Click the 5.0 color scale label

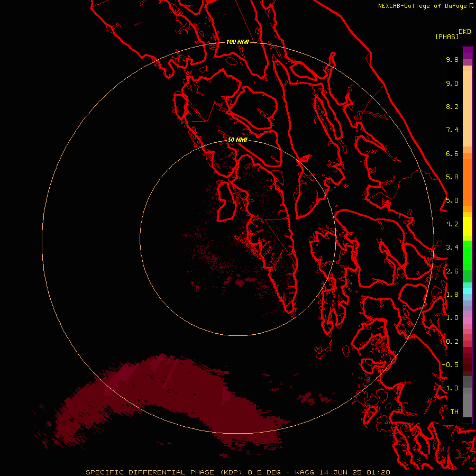click(452, 200)
